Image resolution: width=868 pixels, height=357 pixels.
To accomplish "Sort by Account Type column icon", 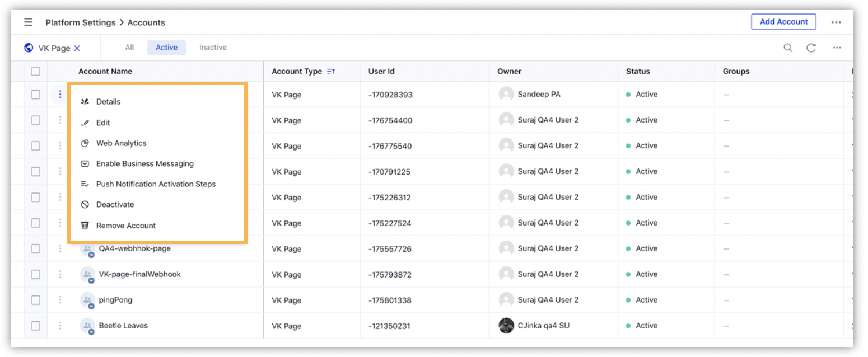I will [x=330, y=71].
